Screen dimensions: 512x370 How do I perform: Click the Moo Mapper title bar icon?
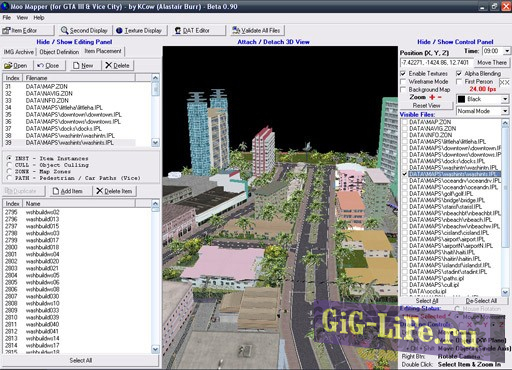point(5,6)
